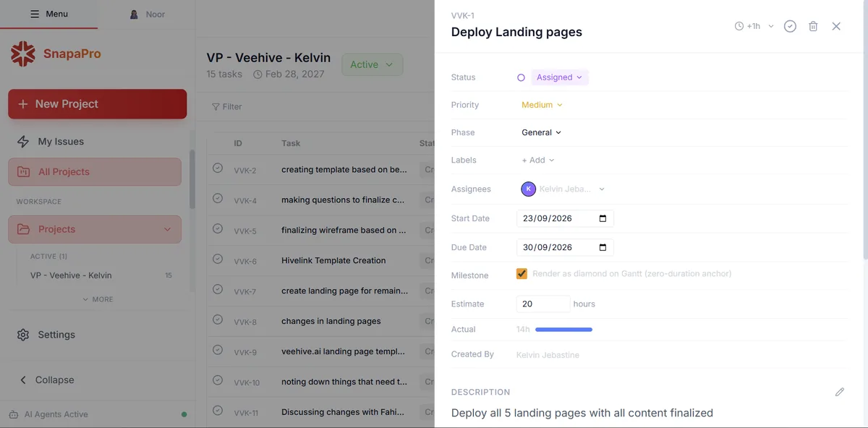Click the Created By Kelvin Jebastine text

(548, 355)
